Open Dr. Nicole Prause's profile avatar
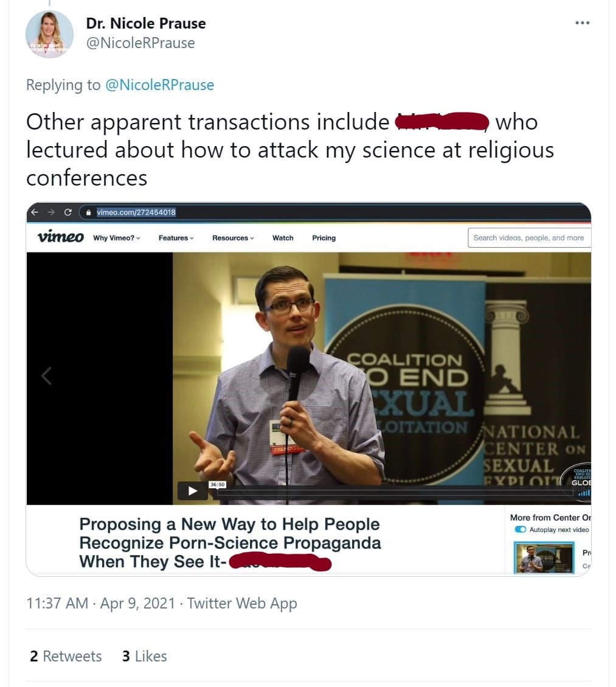 click(49, 34)
